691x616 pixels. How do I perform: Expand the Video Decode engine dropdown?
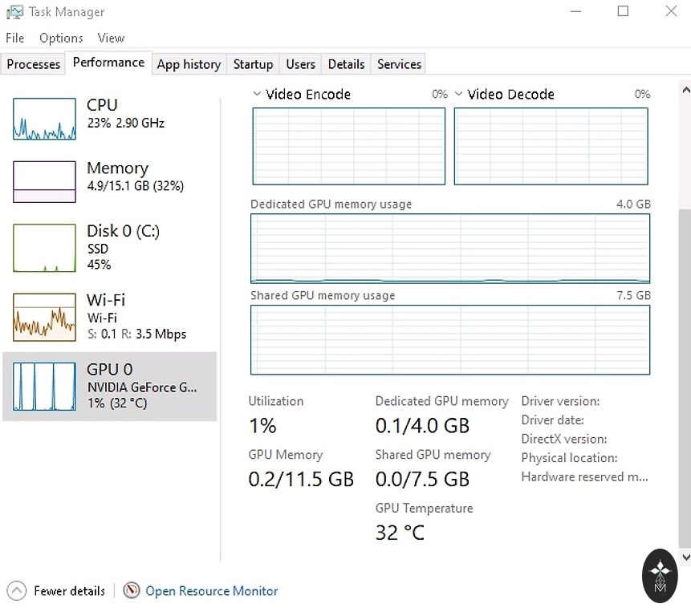click(x=459, y=94)
